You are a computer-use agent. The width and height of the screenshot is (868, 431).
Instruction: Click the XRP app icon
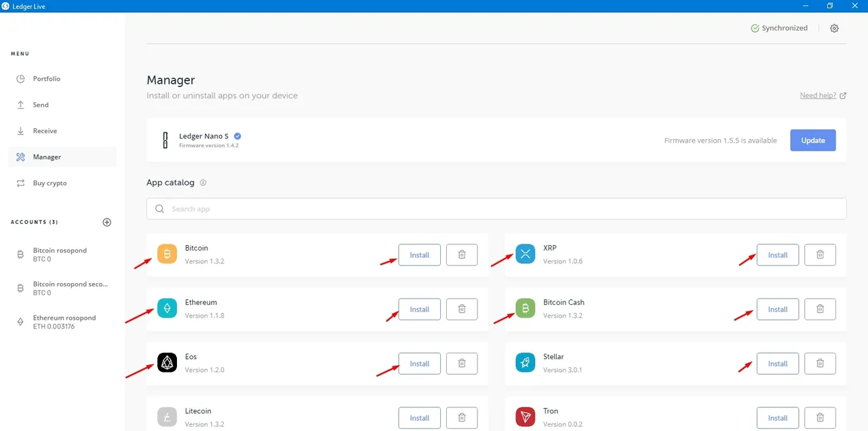point(525,255)
